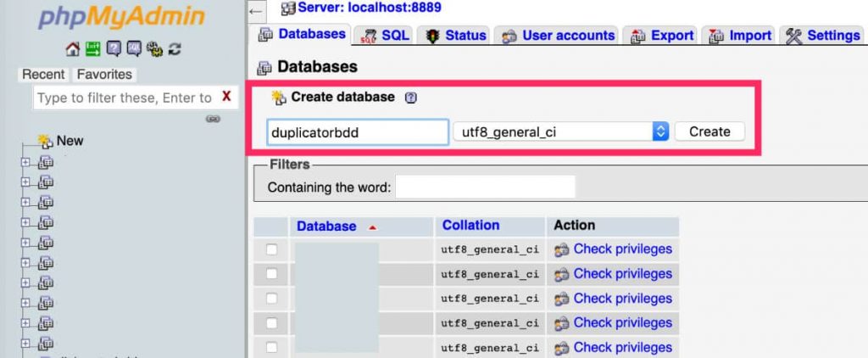Screen dimensions: 868x358
Task: Click first row's Check privileges icon
Action: pyautogui.click(x=561, y=250)
